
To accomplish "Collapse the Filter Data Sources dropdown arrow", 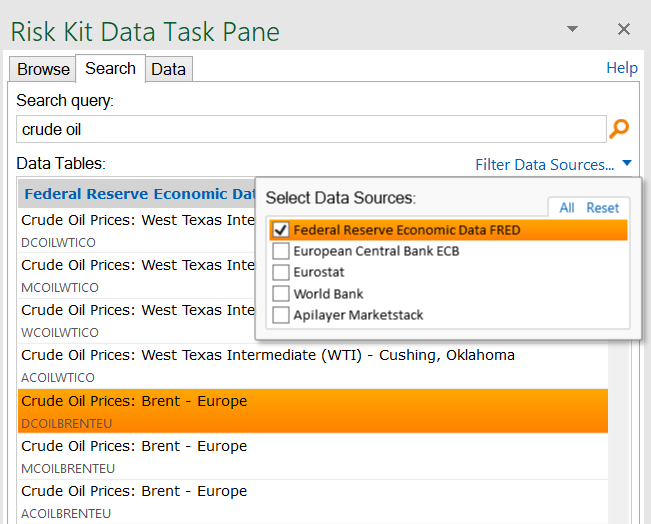I will click(627, 163).
